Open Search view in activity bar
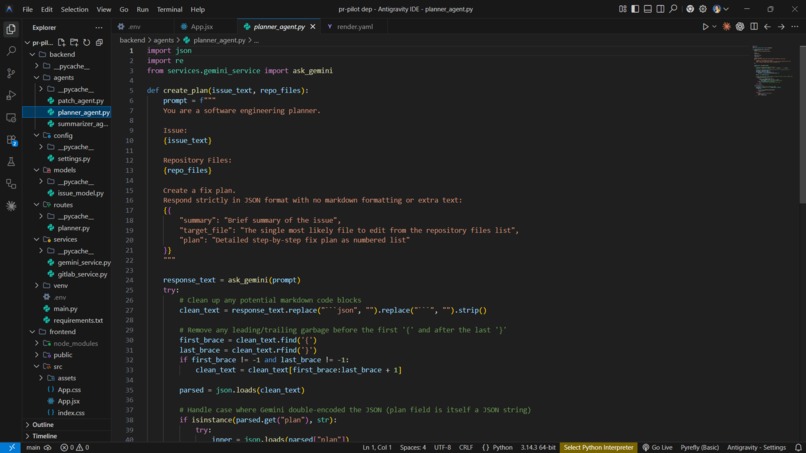Viewport: 806px width, 453px height. 11,51
